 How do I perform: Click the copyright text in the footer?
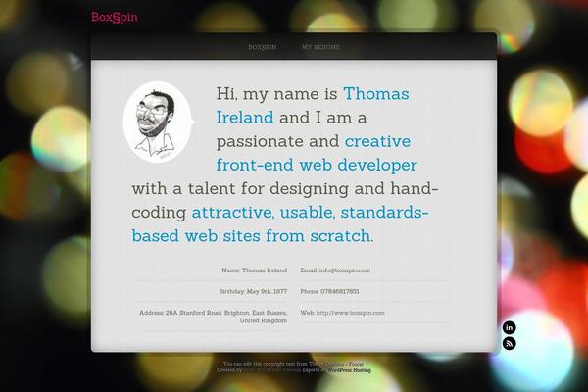click(x=293, y=364)
